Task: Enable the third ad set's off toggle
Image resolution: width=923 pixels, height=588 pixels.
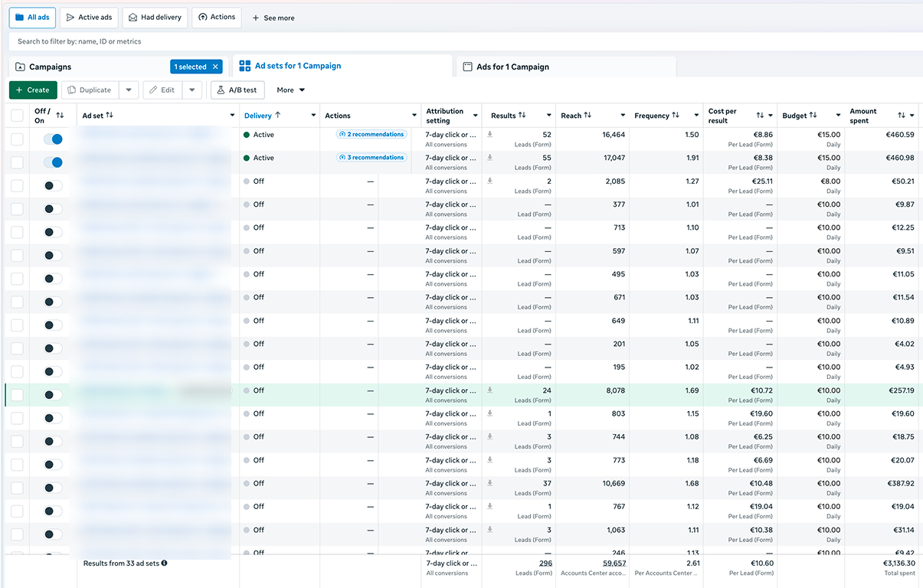Action: 53,186
